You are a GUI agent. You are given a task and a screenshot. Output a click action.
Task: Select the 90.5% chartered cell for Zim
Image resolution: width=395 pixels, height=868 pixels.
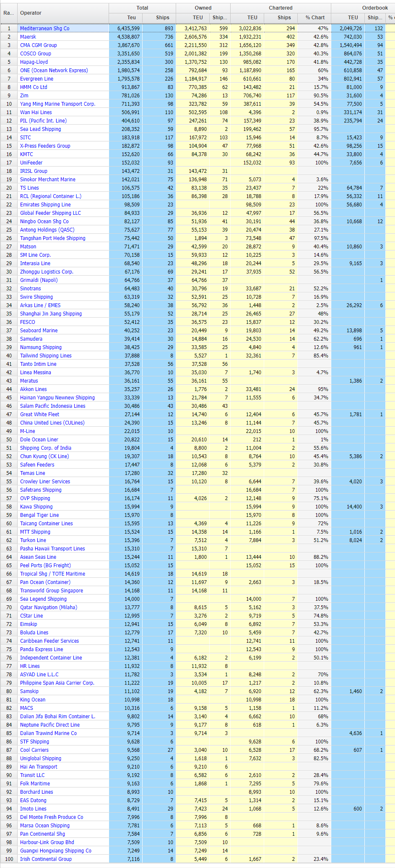pyautogui.click(x=314, y=96)
